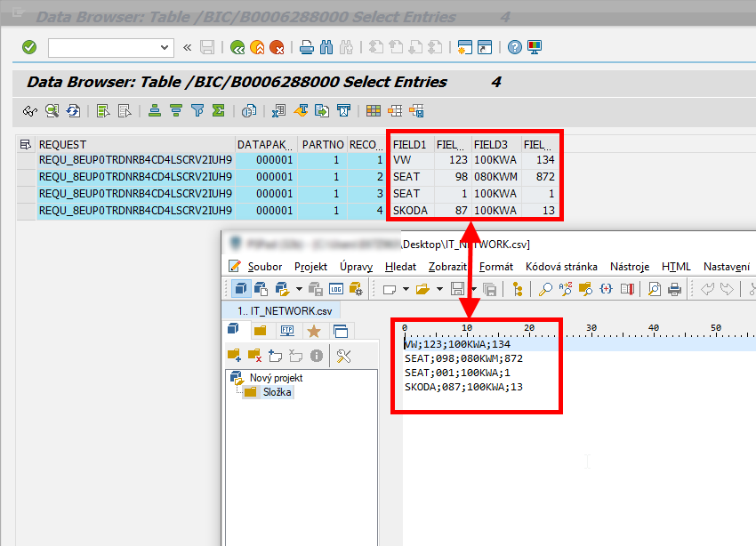Click the Total sigma icon

(218, 111)
